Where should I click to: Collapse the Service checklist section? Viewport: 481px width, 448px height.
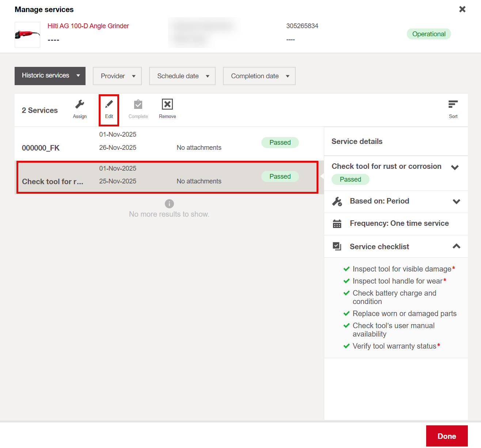[x=456, y=246]
